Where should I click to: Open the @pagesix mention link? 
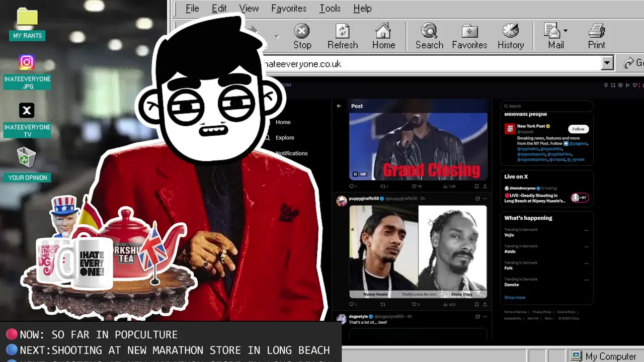(579, 143)
